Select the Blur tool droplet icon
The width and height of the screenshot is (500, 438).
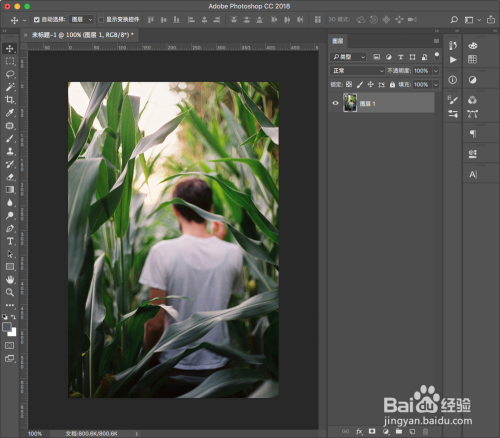tap(10, 203)
